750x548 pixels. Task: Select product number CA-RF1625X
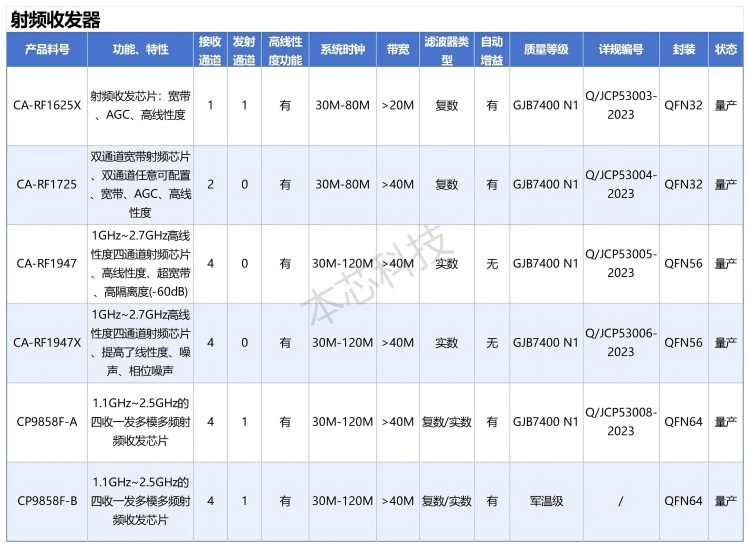coord(47,105)
